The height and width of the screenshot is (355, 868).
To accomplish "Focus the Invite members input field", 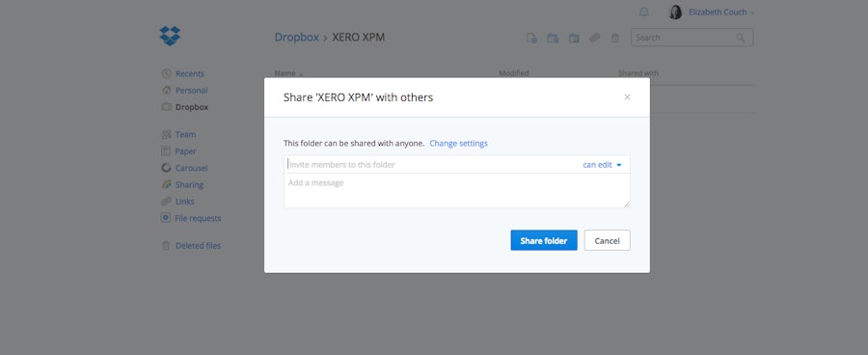I will tap(432, 165).
